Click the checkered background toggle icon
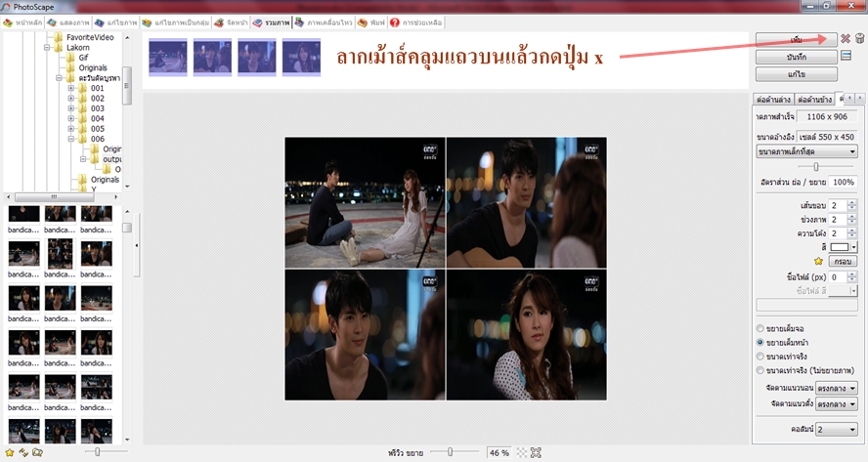 pyautogui.click(x=521, y=452)
